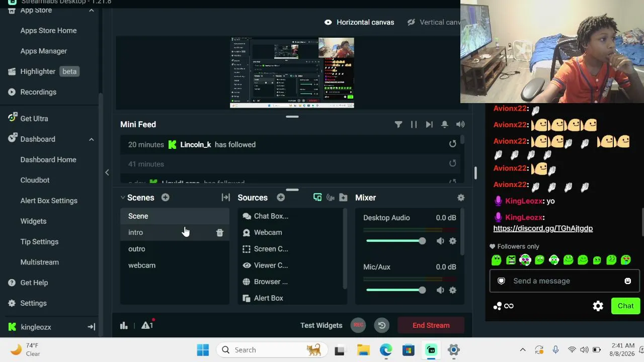Add a new source with plus icon
644x362 pixels.
coord(281,198)
